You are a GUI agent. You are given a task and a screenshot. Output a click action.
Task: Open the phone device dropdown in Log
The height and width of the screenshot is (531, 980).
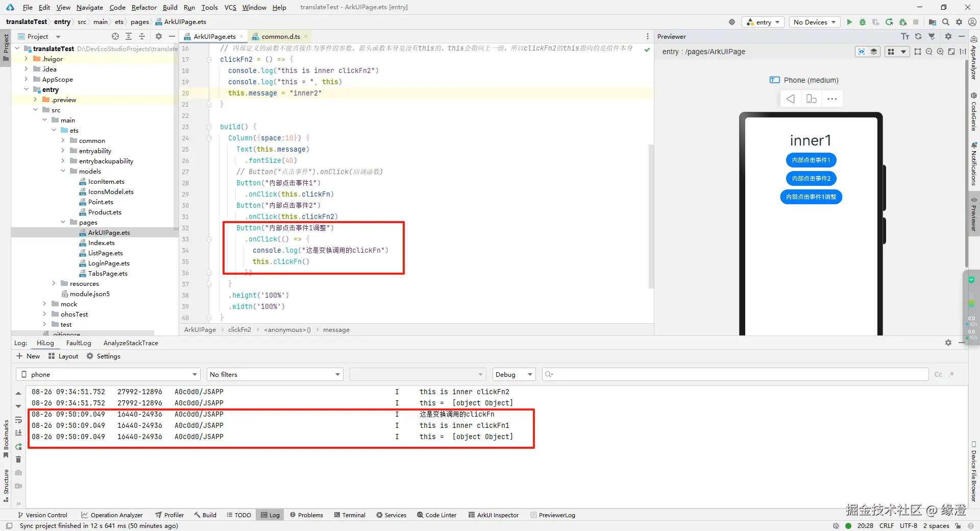click(108, 374)
